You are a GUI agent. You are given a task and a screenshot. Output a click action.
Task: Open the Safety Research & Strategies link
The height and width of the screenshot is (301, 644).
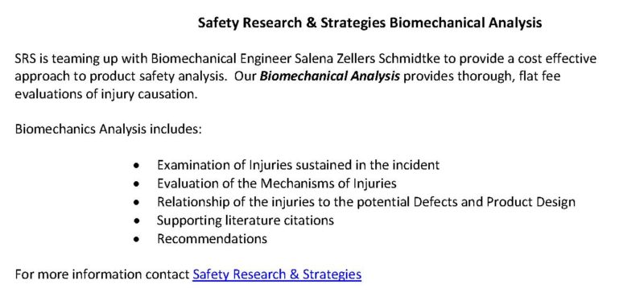277,274
